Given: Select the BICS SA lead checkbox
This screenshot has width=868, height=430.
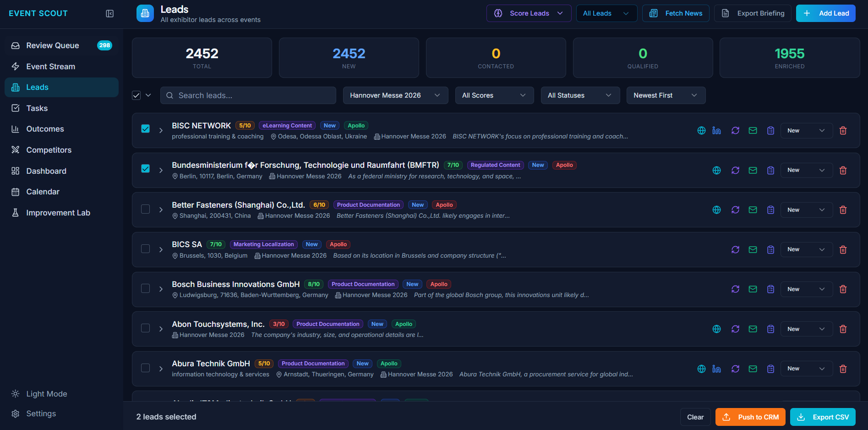Looking at the screenshot, I should [x=145, y=248].
